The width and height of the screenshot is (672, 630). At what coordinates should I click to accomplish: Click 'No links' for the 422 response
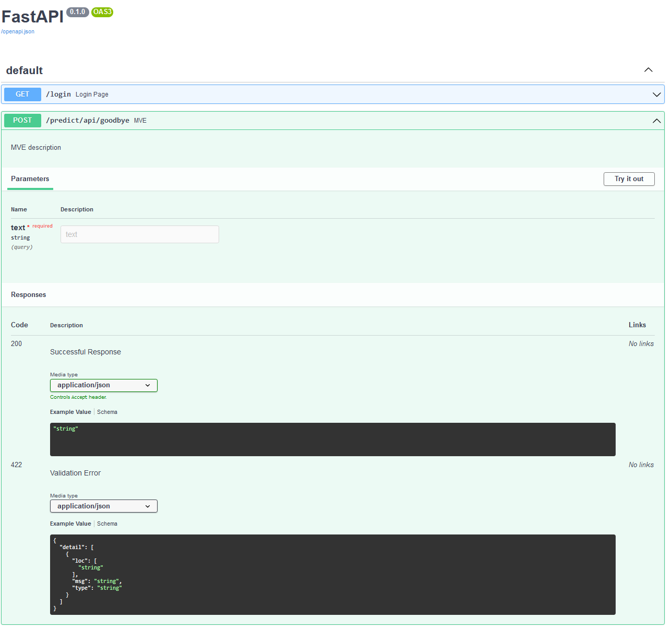641,465
